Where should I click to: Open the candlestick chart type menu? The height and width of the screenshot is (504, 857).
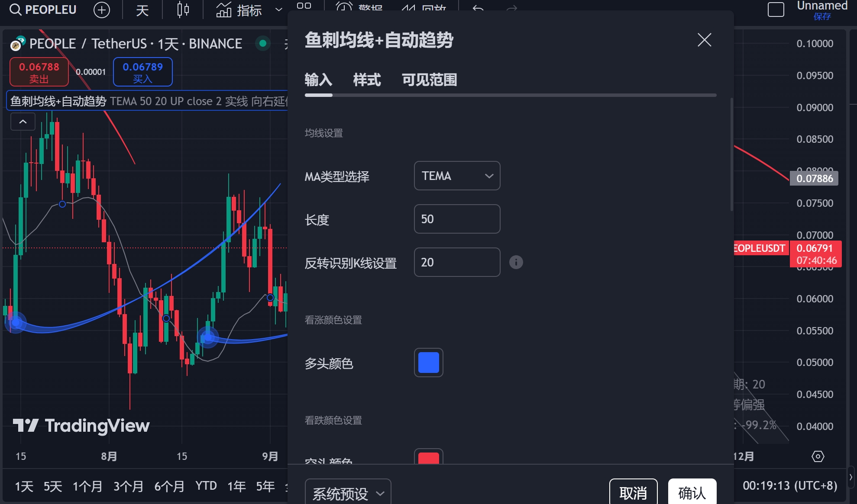183,10
